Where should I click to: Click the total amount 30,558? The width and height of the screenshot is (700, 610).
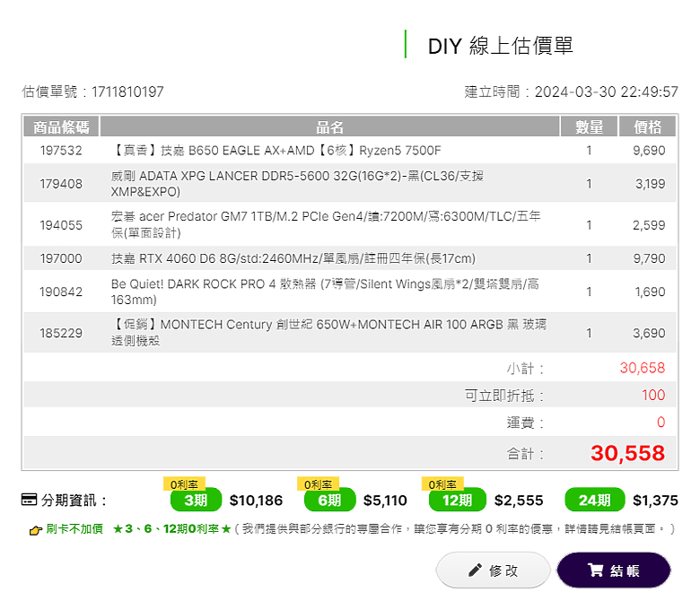click(627, 453)
